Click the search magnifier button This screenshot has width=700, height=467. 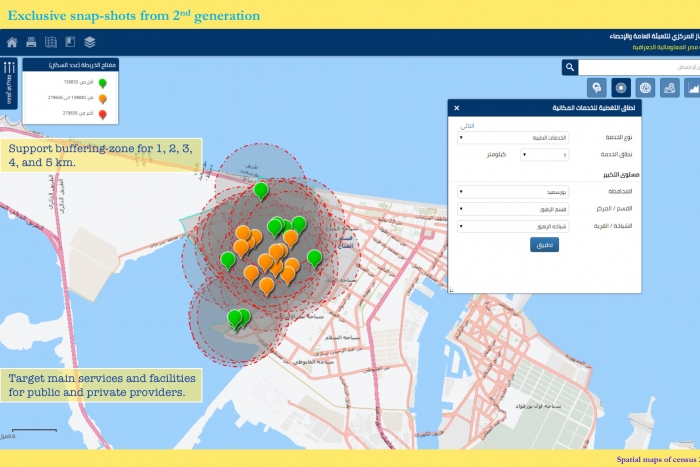[x=570, y=67]
